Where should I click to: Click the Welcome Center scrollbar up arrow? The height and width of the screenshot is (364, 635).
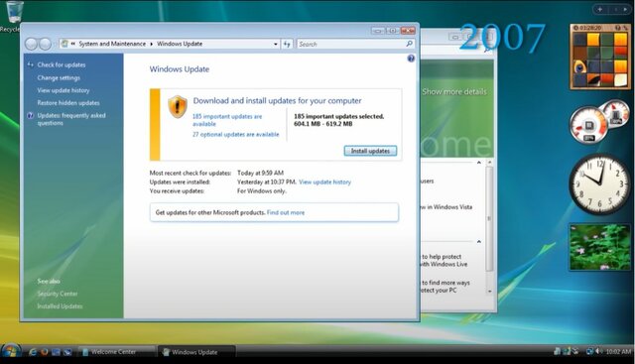489,163
